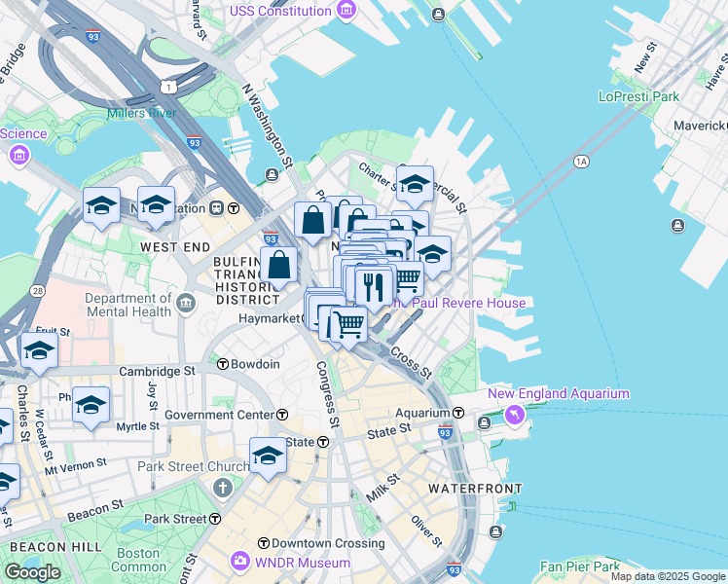
Task: Open the WNDR Museum camera icon
Action: (x=240, y=561)
